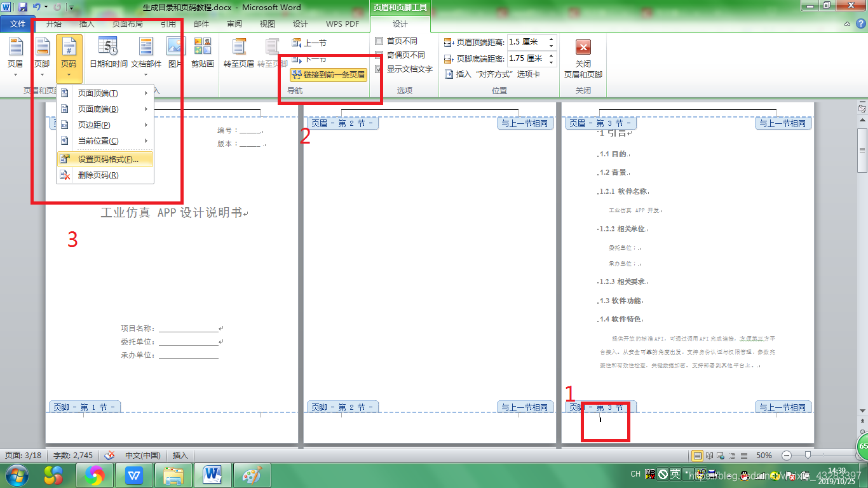Image resolution: width=868 pixels, height=488 pixels.
Task: Switch to draft view icon
Action: 743,456
